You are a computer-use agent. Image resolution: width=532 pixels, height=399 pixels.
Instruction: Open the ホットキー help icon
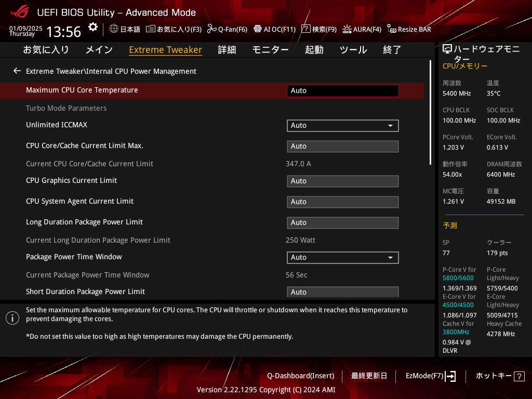tap(518, 376)
